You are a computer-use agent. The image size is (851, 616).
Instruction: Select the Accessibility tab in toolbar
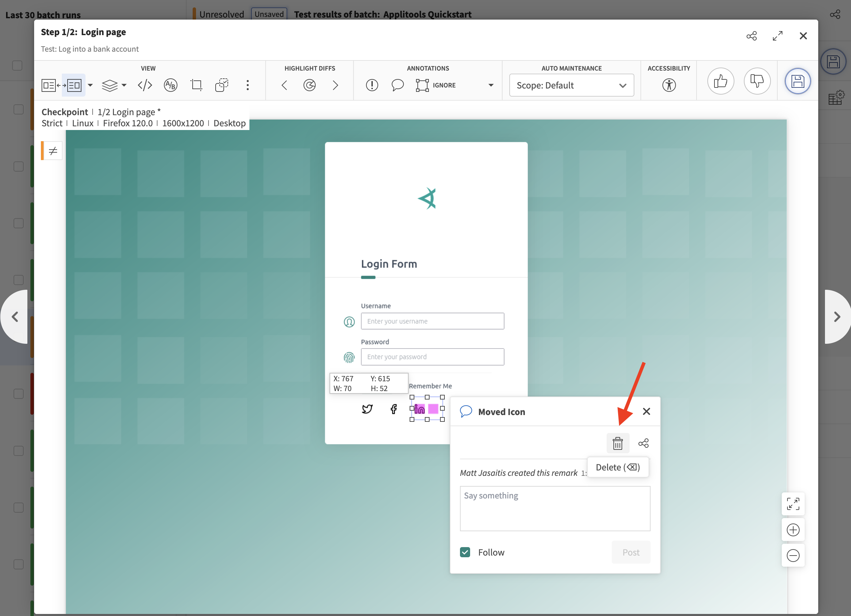668,84
